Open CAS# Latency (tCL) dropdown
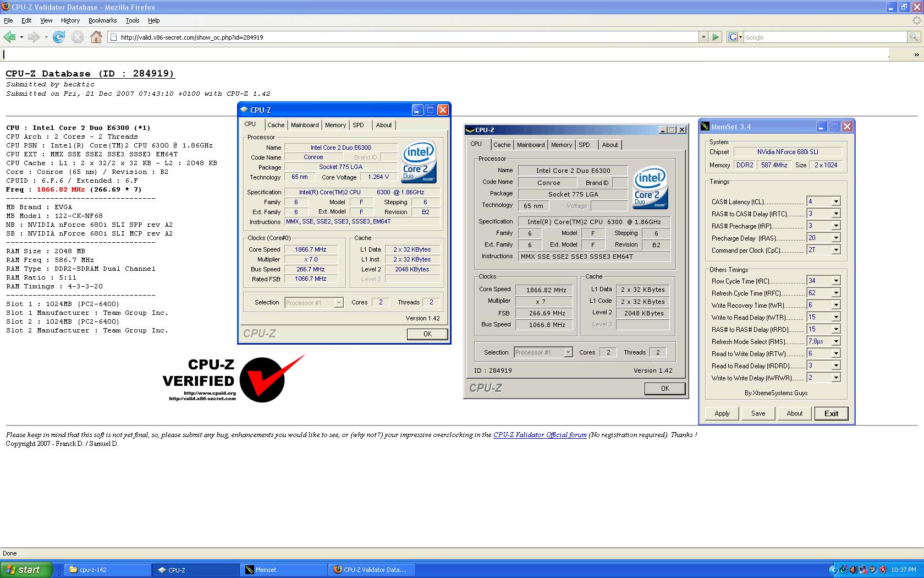 tap(835, 201)
